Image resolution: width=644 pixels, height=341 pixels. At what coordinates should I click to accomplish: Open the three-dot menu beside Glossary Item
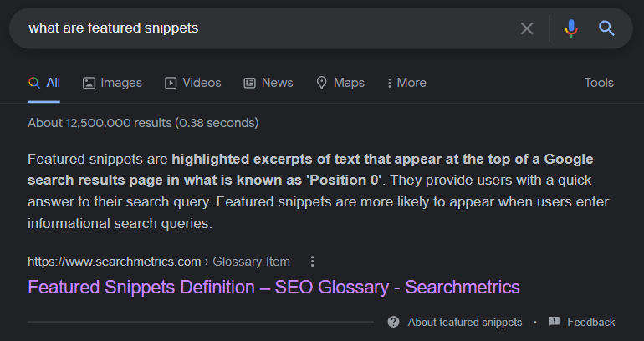312,261
